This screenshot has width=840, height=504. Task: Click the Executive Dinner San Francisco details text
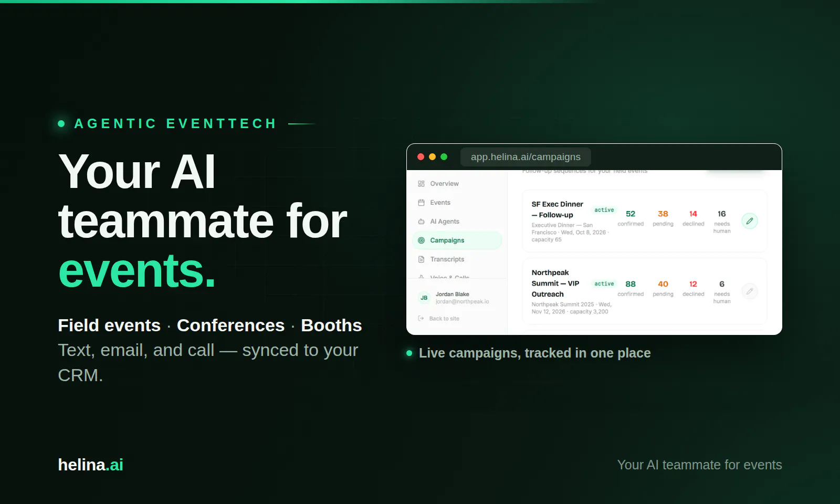point(570,233)
